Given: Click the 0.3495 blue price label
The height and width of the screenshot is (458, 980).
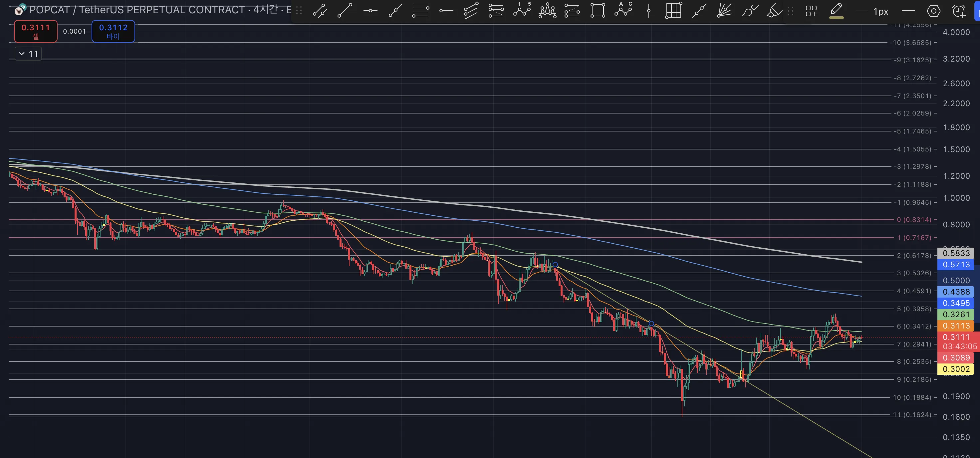Looking at the screenshot, I should [956, 304].
